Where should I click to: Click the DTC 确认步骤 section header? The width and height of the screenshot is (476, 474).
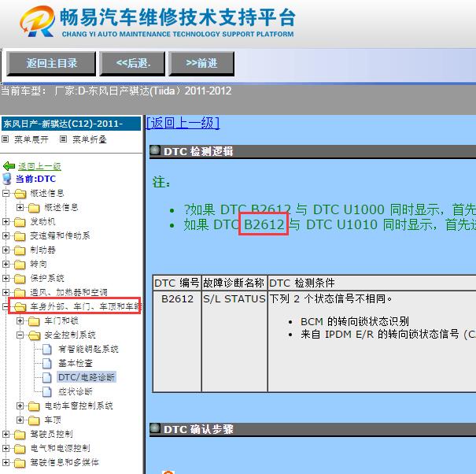coord(312,429)
